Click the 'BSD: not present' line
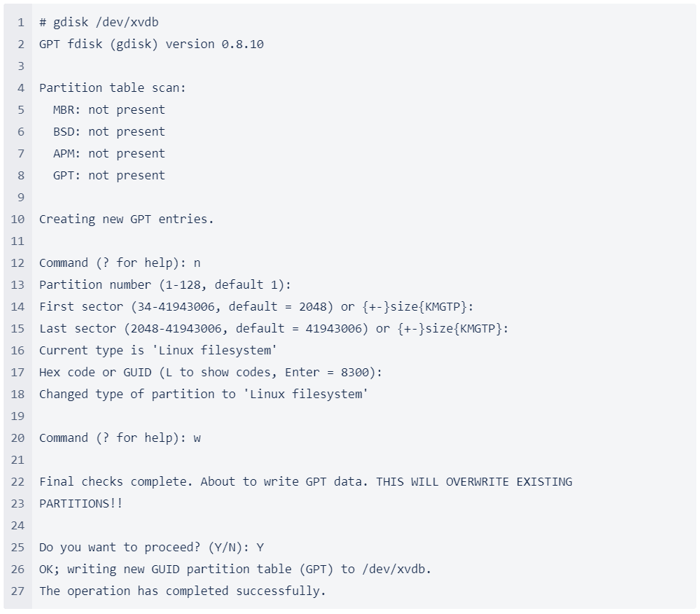 coord(109,131)
